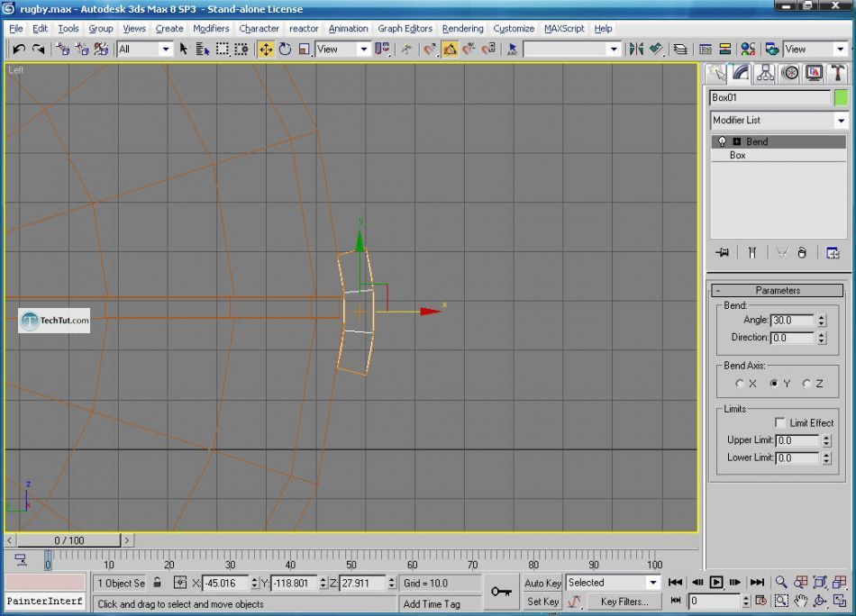Open the Selected key filter dropdown

coord(613,583)
